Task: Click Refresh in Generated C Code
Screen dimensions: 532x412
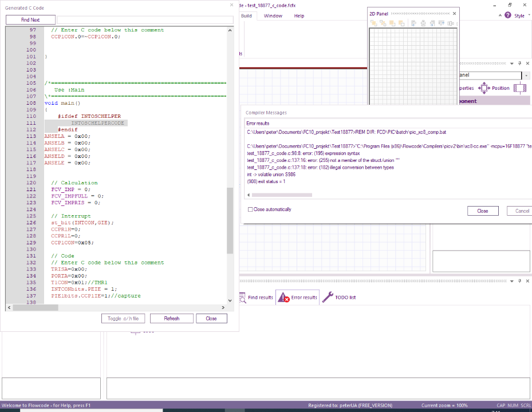Action: click(x=172, y=318)
